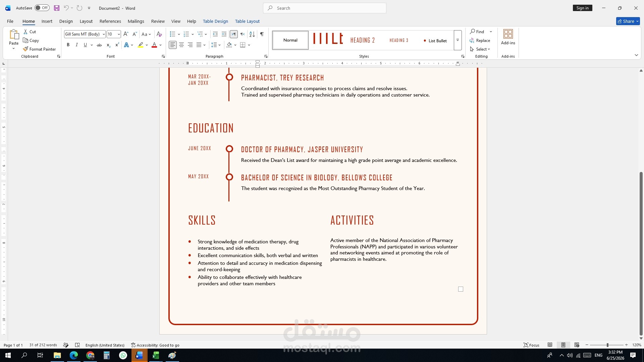Expand numbering list dropdown arrow
This screenshot has width=644, height=362.
click(x=193, y=34)
